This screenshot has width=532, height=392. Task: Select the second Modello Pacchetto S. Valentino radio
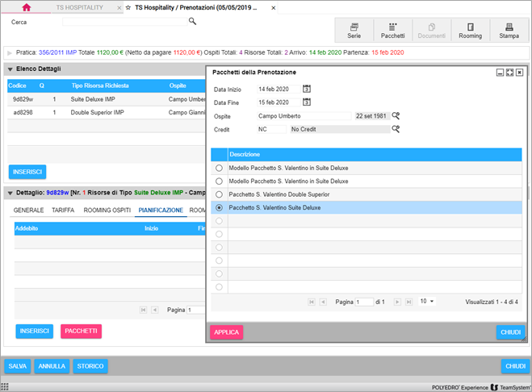[x=220, y=181]
